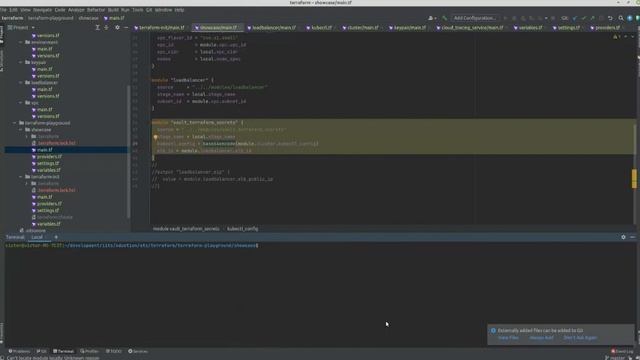
Task: Open the Refactor menu
Action: tap(96, 10)
